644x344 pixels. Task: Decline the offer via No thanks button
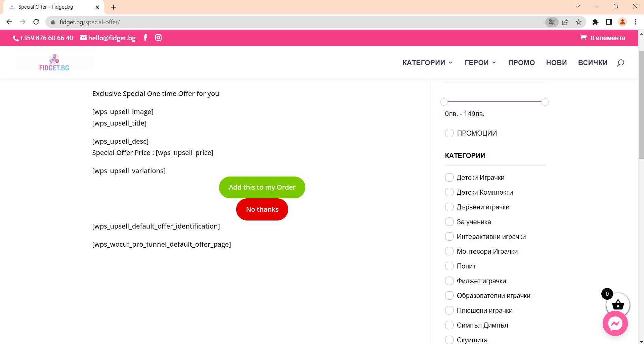pyautogui.click(x=262, y=209)
